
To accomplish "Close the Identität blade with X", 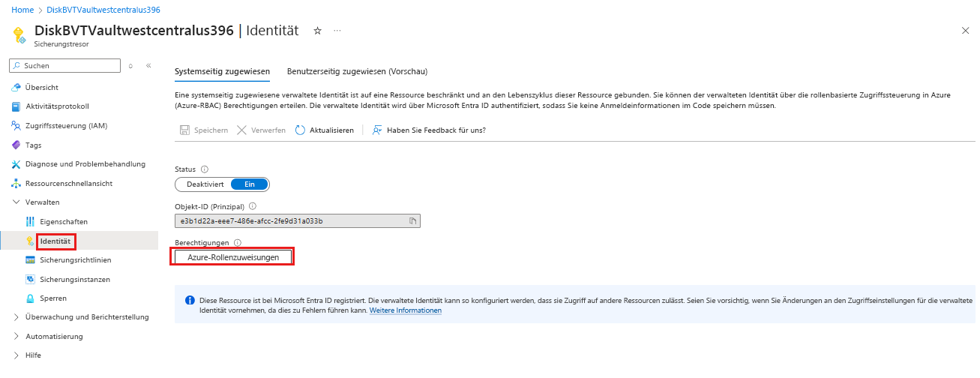I will [965, 30].
